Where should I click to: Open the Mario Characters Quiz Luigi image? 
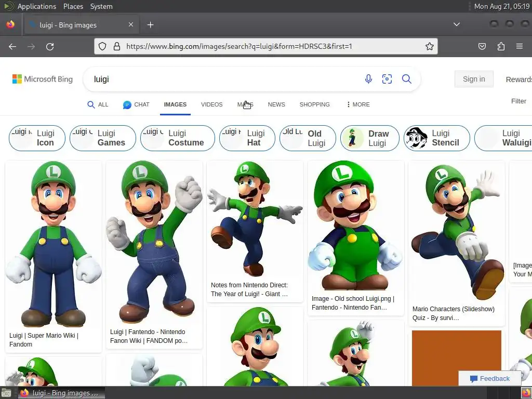[456, 231]
